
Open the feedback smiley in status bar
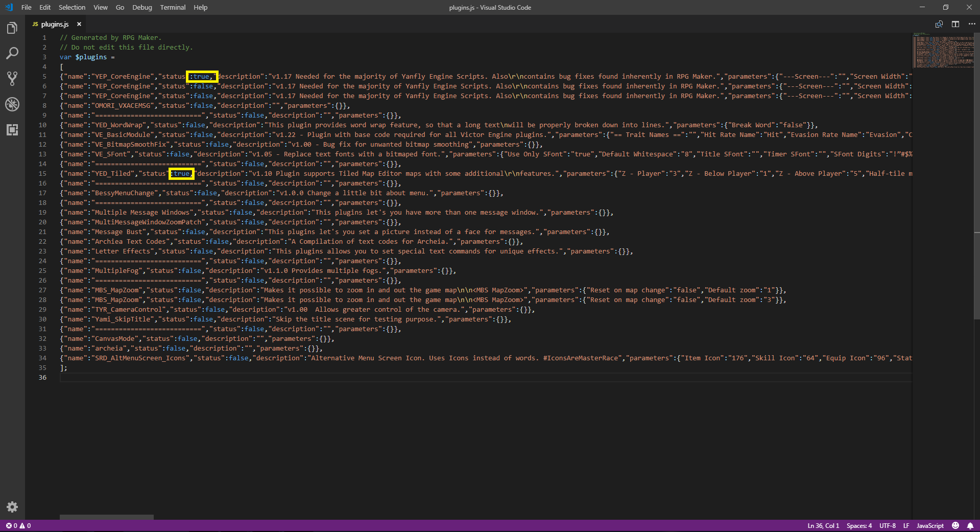[x=955, y=526]
